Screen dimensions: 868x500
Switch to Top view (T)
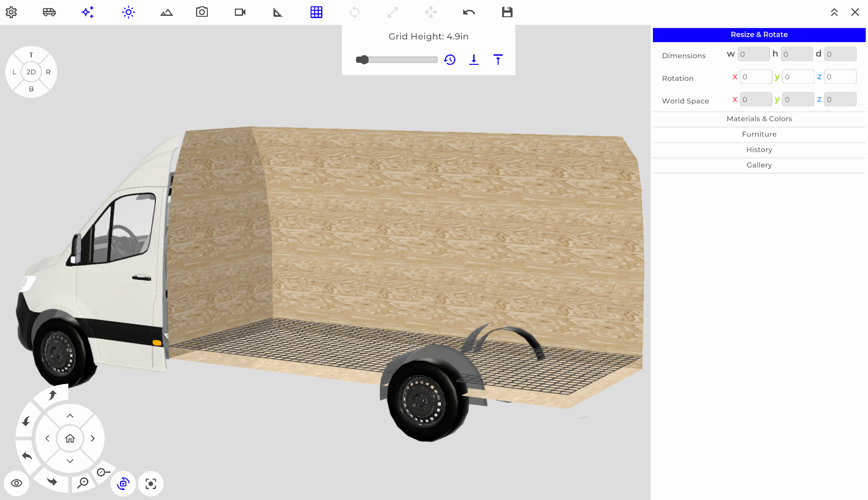coord(31,55)
